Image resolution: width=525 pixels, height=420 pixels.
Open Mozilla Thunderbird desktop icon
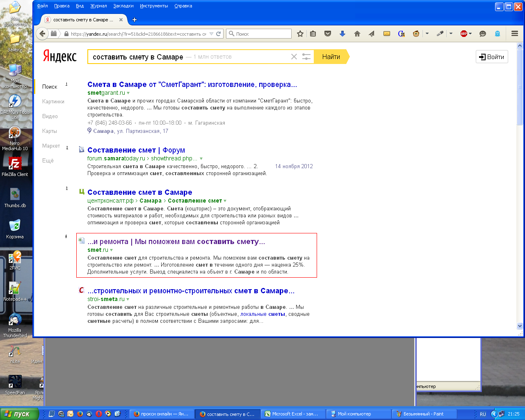coord(15,325)
